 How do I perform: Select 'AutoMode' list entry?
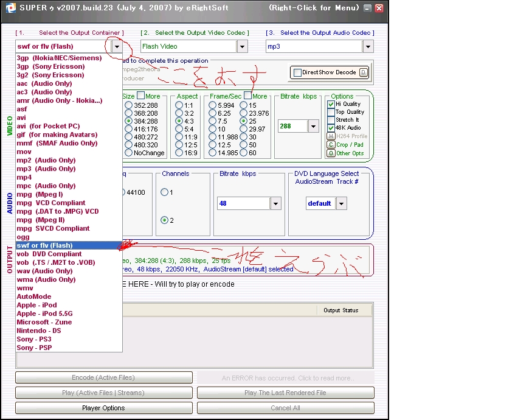69,296
